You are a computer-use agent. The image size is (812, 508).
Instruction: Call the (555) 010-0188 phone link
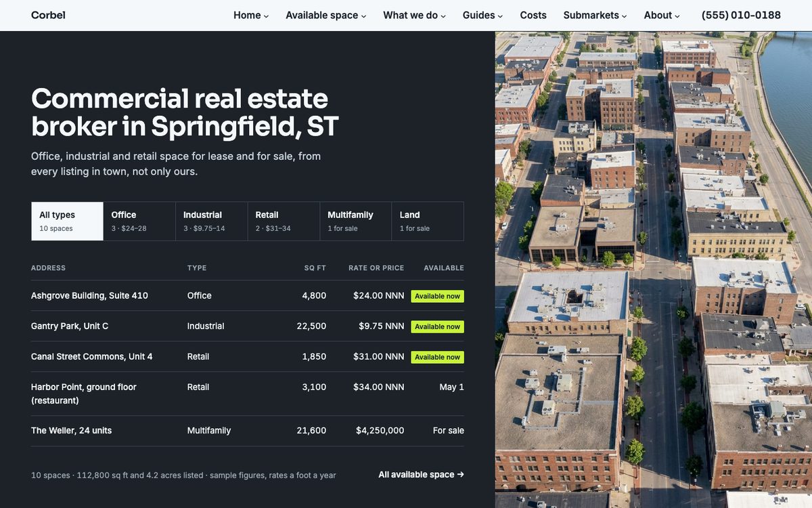tap(741, 15)
